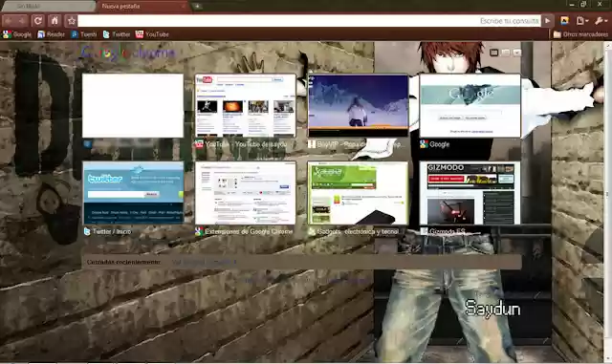The image size is (612, 364).
Task: Open the blank first thumbnail
Action: (133, 105)
